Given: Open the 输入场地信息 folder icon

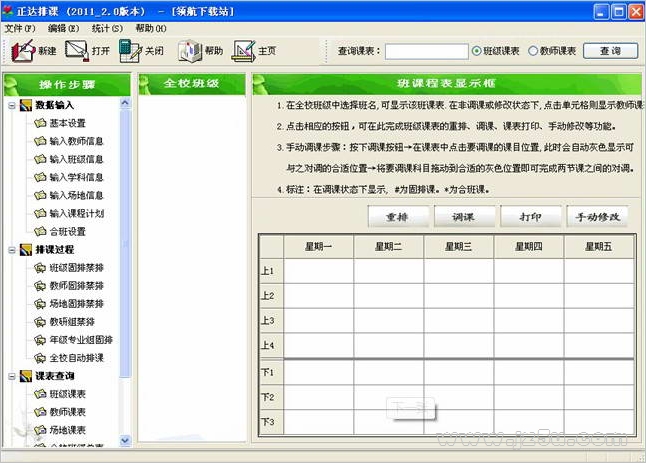Looking at the screenshot, I should (x=40, y=195).
